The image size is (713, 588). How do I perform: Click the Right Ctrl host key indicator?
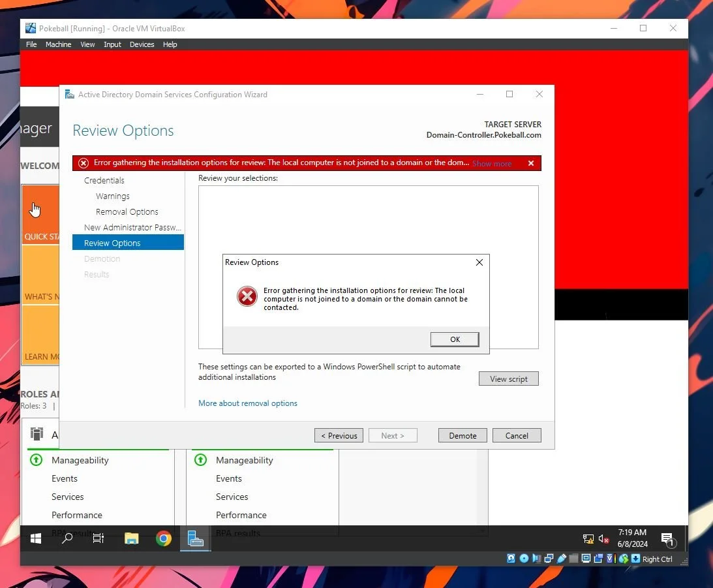(657, 559)
